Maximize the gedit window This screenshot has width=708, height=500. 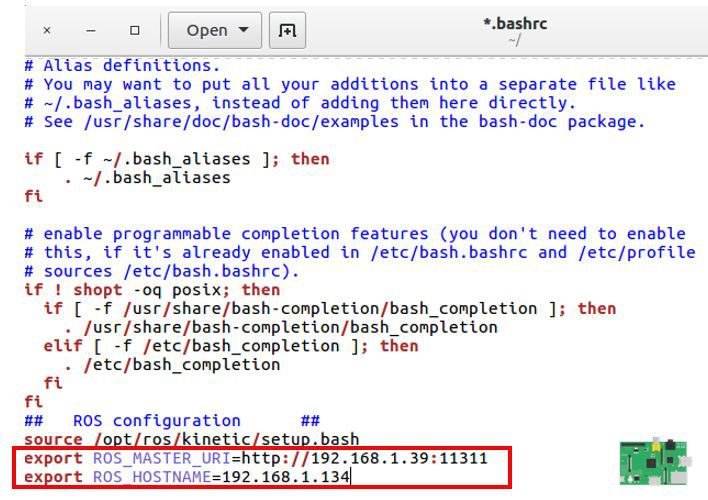point(135,30)
